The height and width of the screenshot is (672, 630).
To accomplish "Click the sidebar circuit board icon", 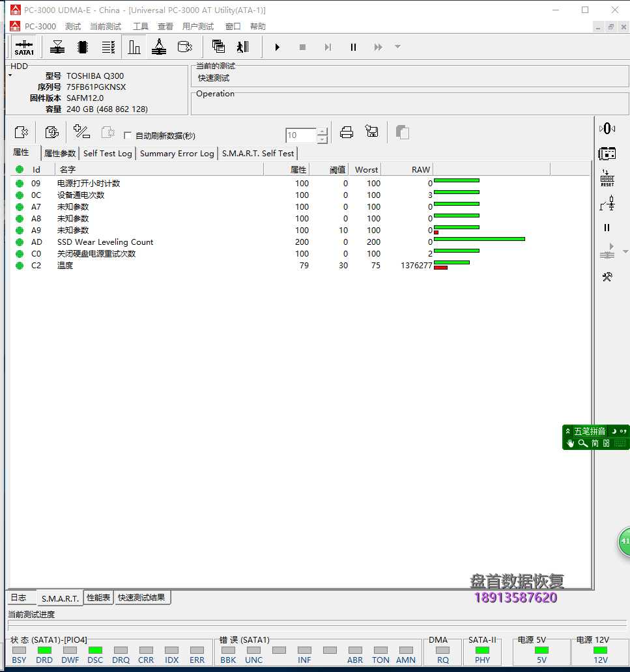I will click(607, 154).
